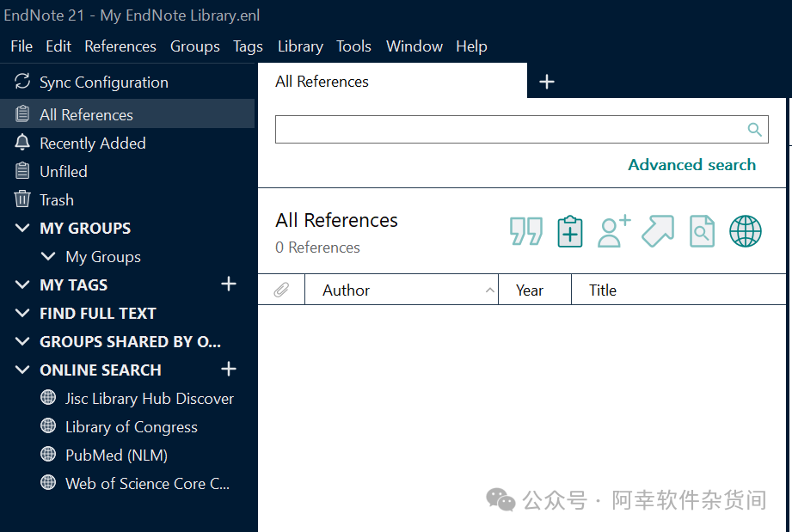Collapse the MY TAGS section
792x532 pixels.
pyautogui.click(x=22, y=284)
